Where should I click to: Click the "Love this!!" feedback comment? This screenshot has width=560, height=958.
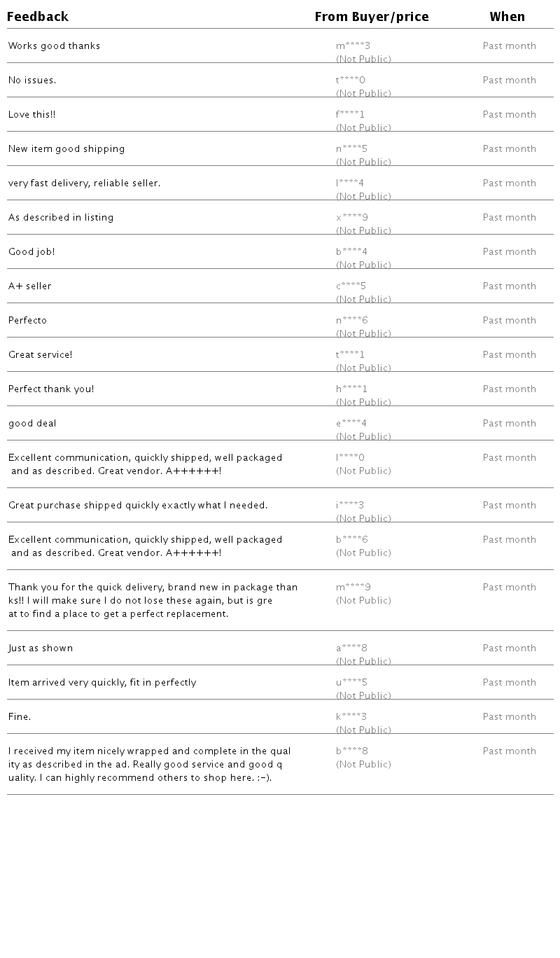(x=31, y=115)
